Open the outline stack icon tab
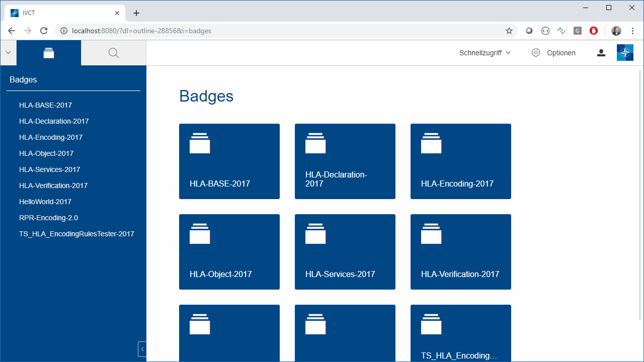644x362 pixels. click(49, 53)
